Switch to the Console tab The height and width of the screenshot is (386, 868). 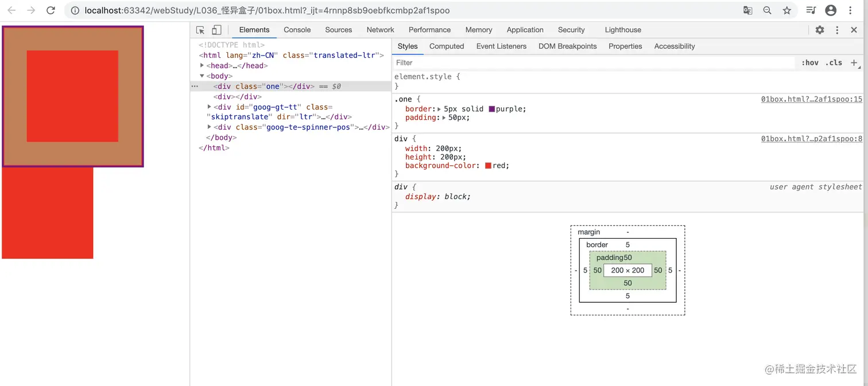click(297, 30)
